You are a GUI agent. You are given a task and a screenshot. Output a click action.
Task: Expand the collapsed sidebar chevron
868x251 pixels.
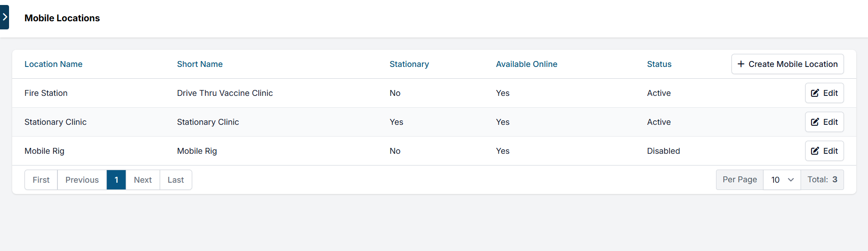5,17
